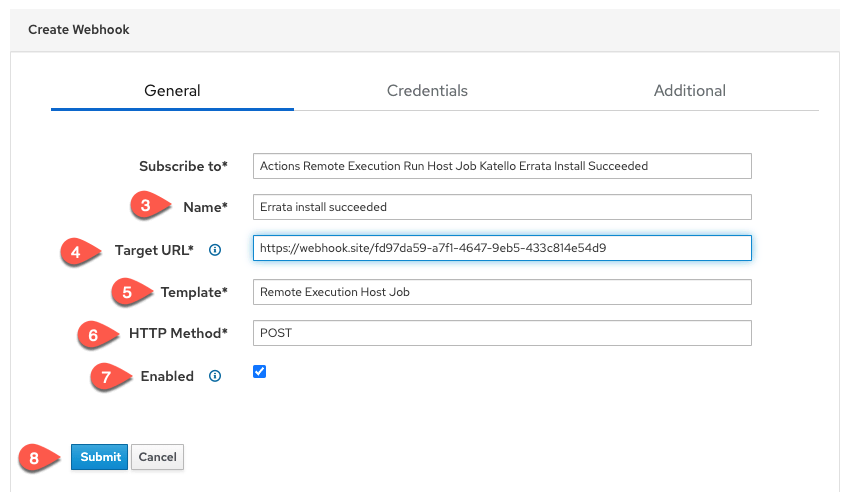The image size is (848, 492).
Task: Uncheck the Enabled checkbox
Action: tap(260, 372)
